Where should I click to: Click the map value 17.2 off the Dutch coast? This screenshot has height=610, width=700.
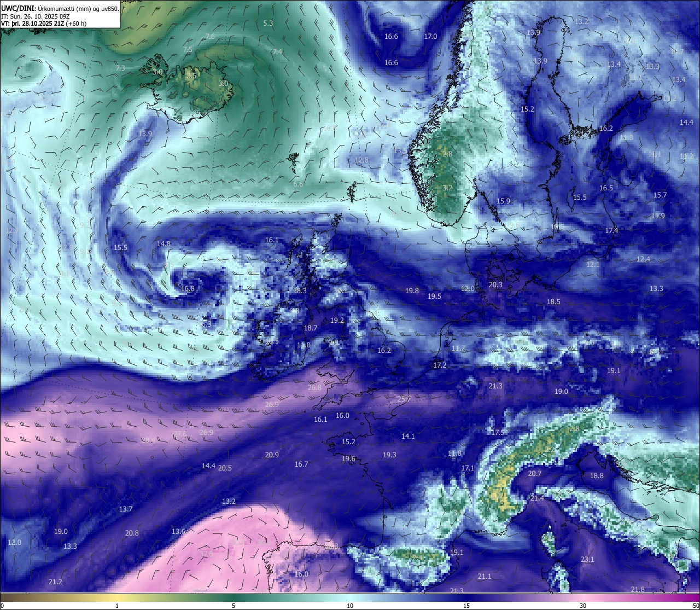pyautogui.click(x=440, y=365)
